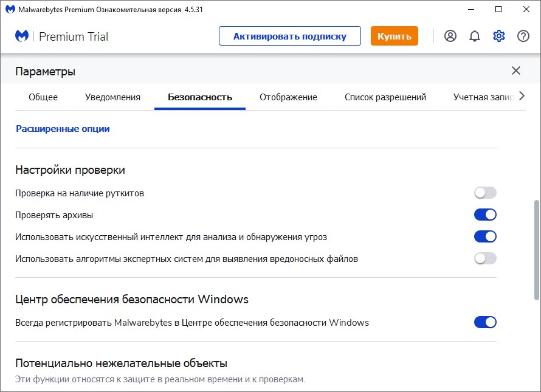The image size is (541, 392).
Task: Toggle Windows Security Center registration switch
Action: (x=485, y=322)
